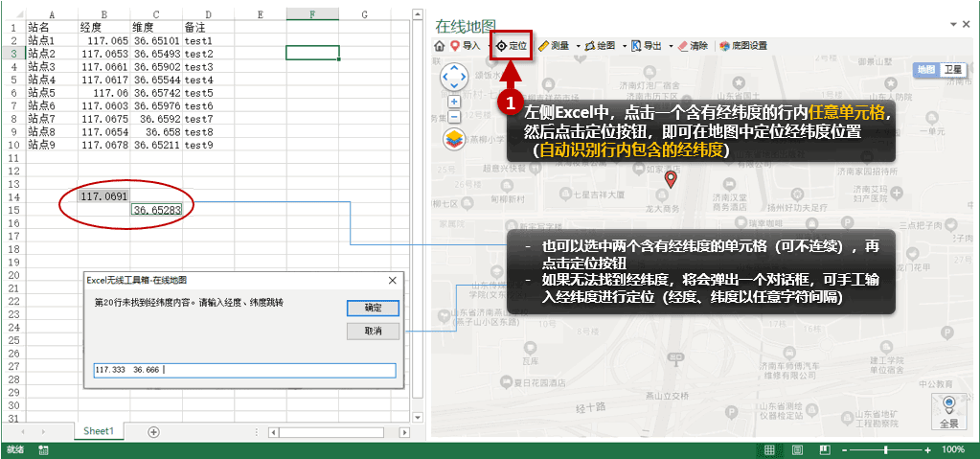Switch map to 地图 standard view

tap(927, 69)
